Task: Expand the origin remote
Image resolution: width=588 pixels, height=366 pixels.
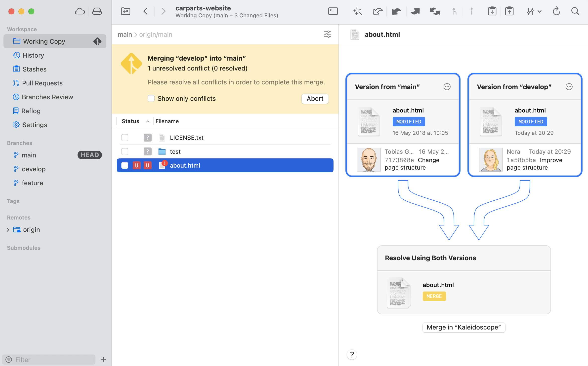Action: click(x=8, y=230)
